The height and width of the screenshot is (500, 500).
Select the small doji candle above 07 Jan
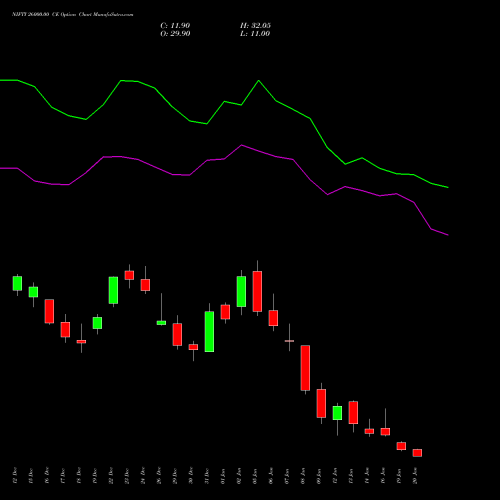[x=289, y=341]
